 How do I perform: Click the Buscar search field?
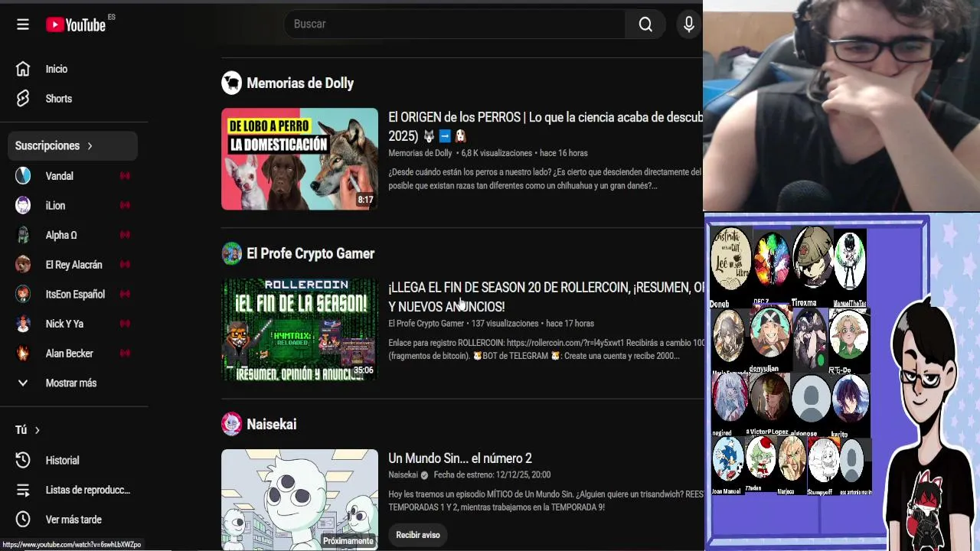pos(455,24)
